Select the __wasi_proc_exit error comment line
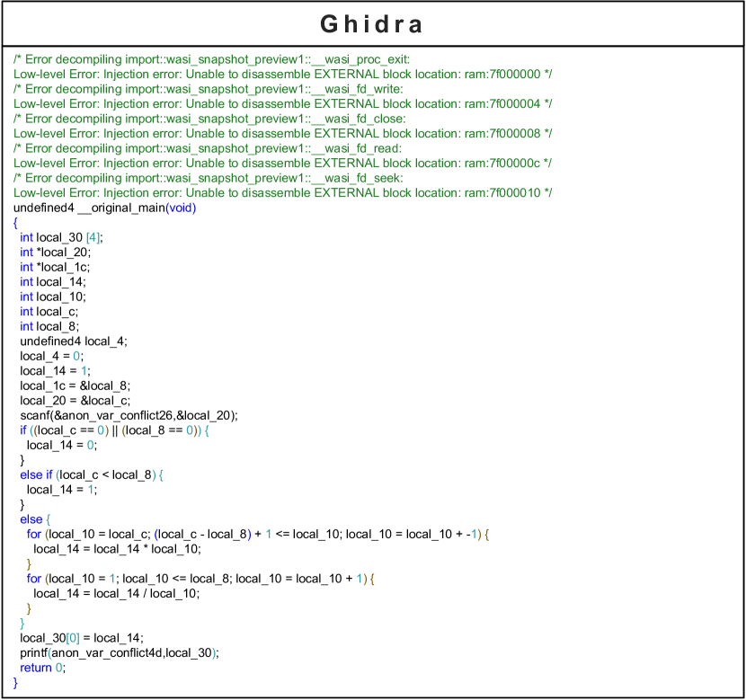Viewport: 746px width, 700px height. tap(212, 59)
